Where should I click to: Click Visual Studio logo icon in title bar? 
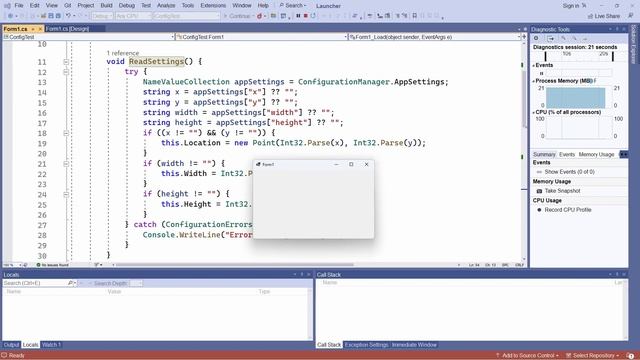pos(7,6)
